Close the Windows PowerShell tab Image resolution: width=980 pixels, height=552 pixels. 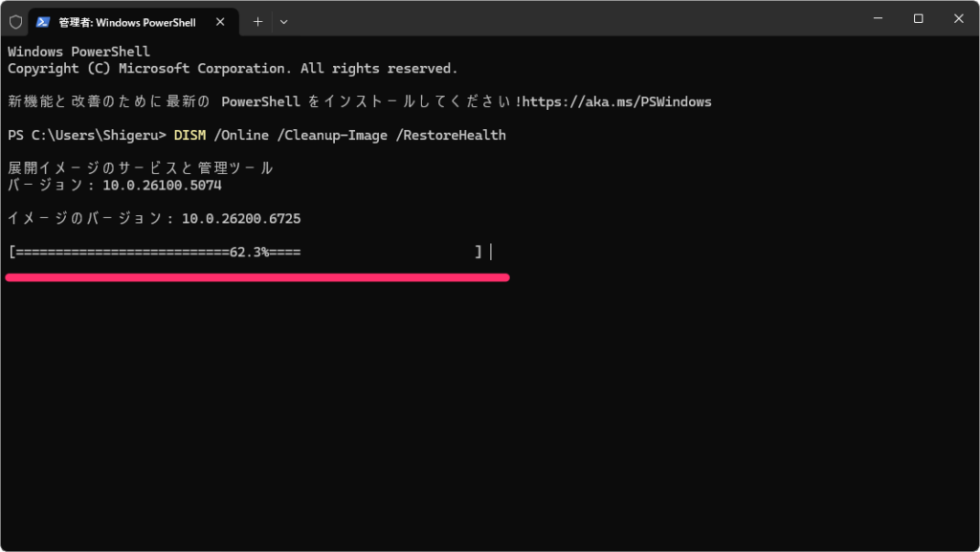point(222,21)
